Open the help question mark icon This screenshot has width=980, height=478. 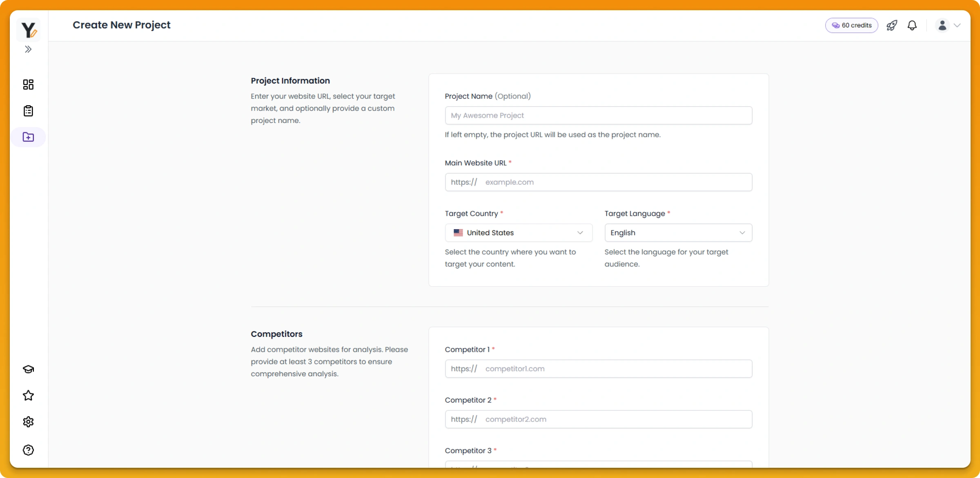tap(28, 450)
